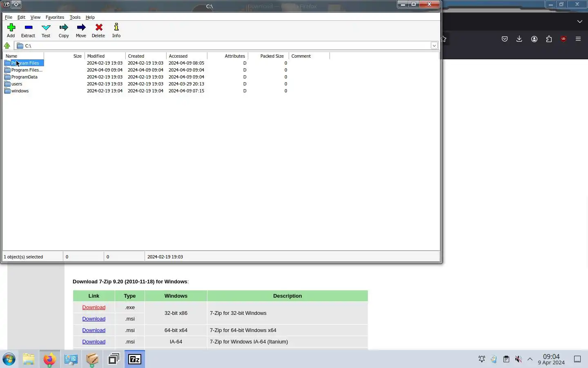This screenshot has width=588, height=368.
Task: Sort by Attributes column header
Action: click(x=227, y=56)
